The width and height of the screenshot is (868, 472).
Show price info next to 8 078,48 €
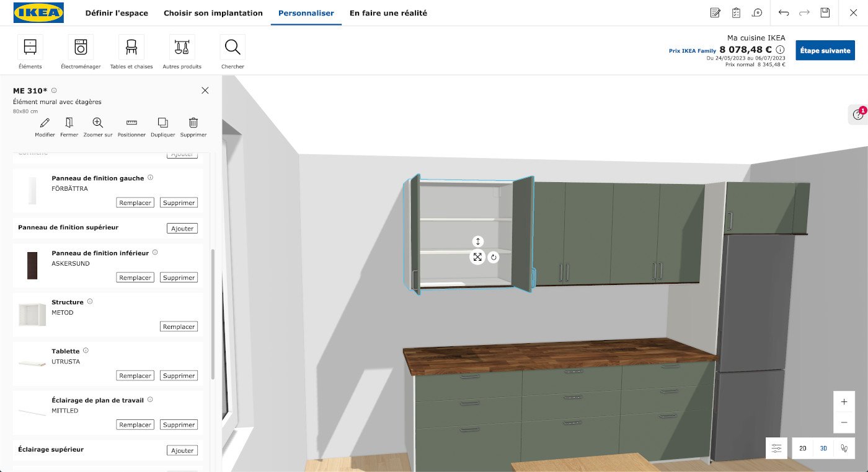(x=781, y=50)
